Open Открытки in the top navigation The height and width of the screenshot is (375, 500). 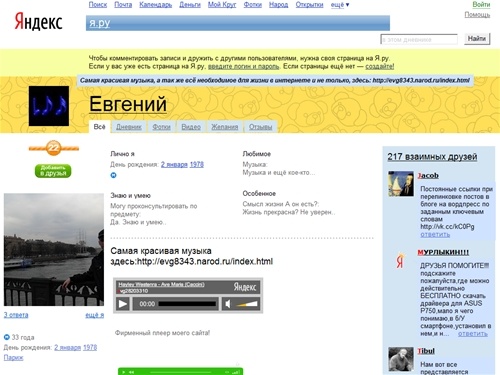[x=309, y=5]
